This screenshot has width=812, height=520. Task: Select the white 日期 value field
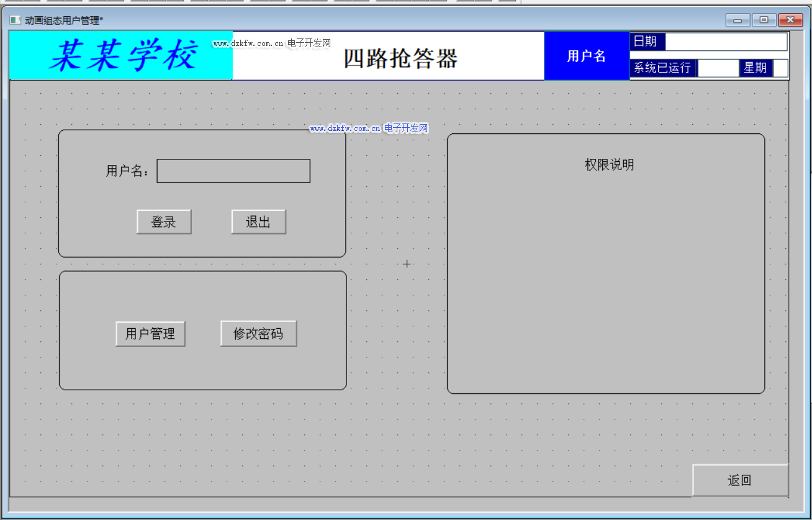click(x=725, y=42)
